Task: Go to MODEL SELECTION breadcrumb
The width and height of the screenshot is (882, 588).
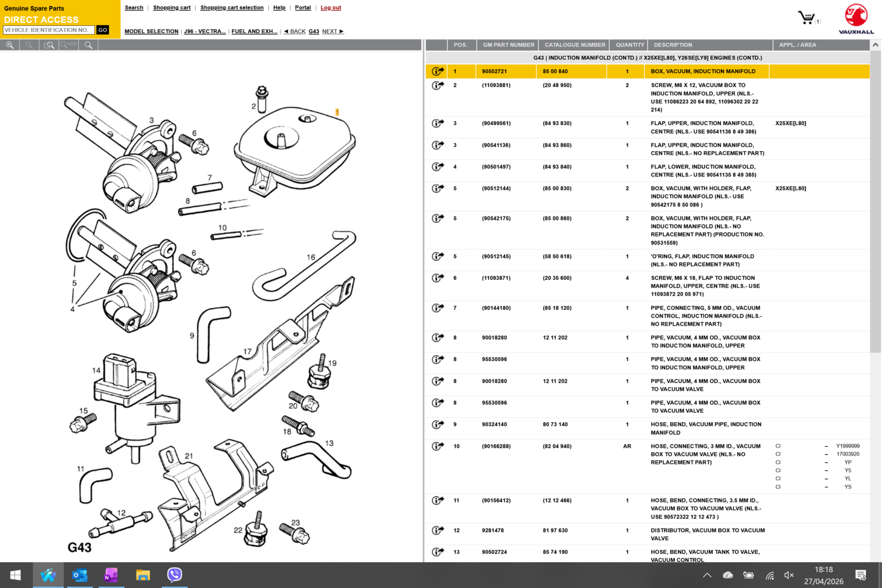Action: pyautogui.click(x=152, y=32)
